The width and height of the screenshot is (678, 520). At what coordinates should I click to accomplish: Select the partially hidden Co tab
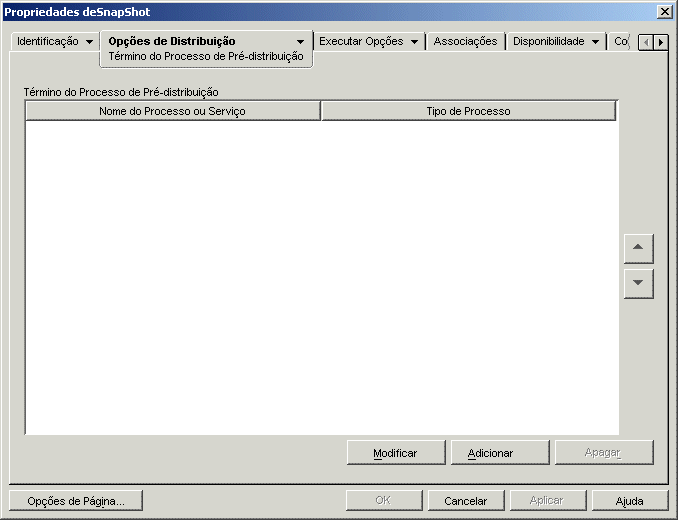tap(621, 41)
